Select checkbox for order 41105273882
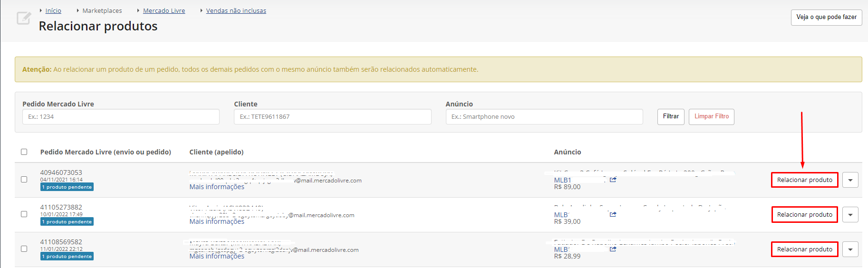Screen dimensions: 868x268 (x=24, y=214)
